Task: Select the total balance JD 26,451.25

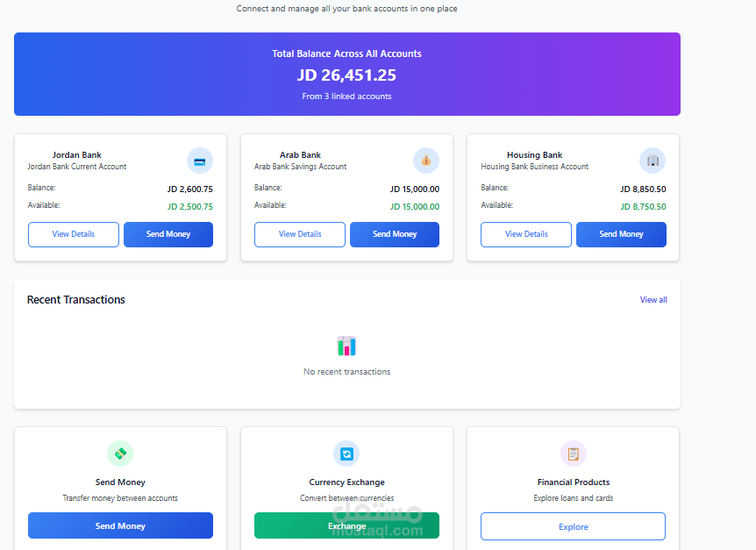Action: pyautogui.click(x=346, y=75)
